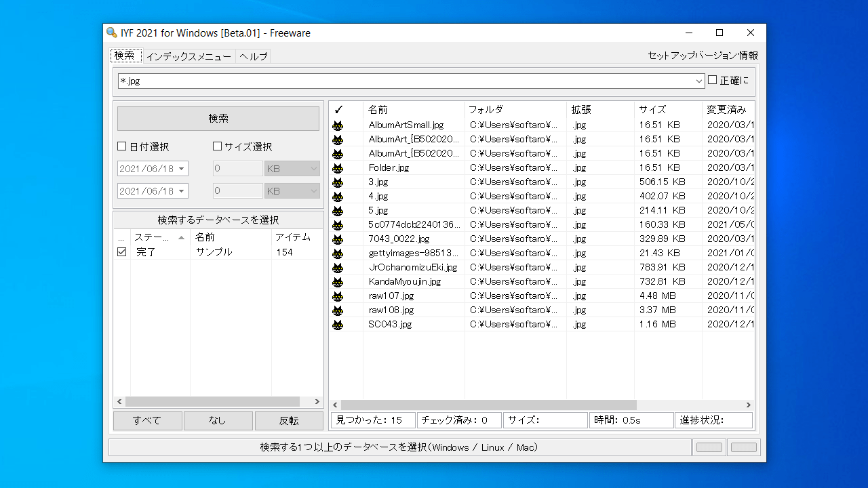Image resolution: width=868 pixels, height=488 pixels.
Task: Open the search pattern history dropdown
Action: pyautogui.click(x=699, y=81)
